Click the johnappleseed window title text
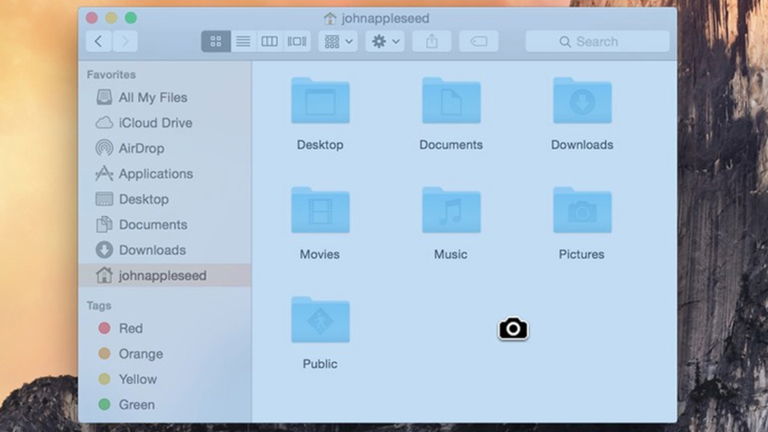This screenshot has height=432, width=768. point(385,19)
